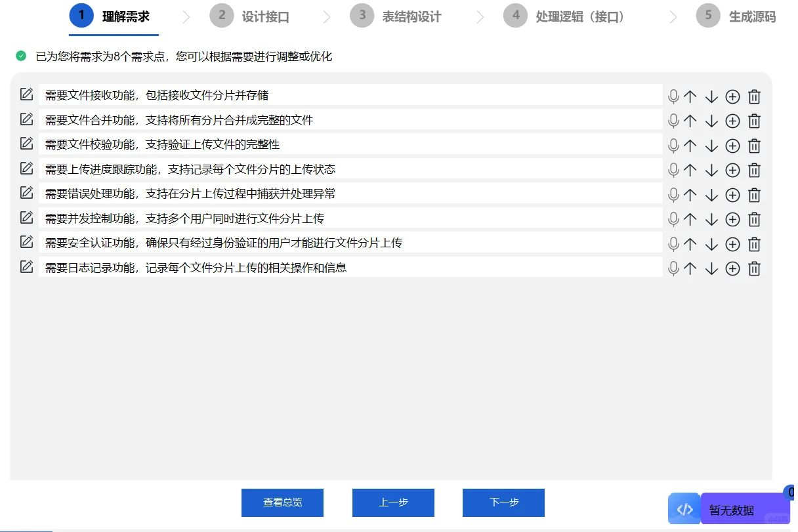This screenshot has width=798, height=532.
Task: Delete the last log recording requirement row
Action: [x=754, y=268]
